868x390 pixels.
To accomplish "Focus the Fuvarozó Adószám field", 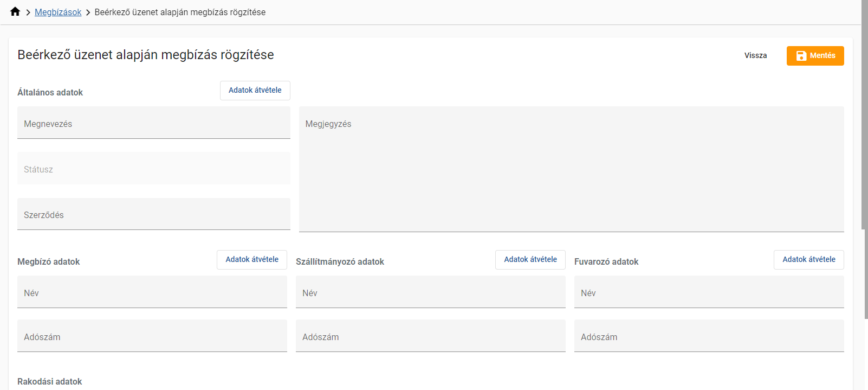I will pos(709,336).
